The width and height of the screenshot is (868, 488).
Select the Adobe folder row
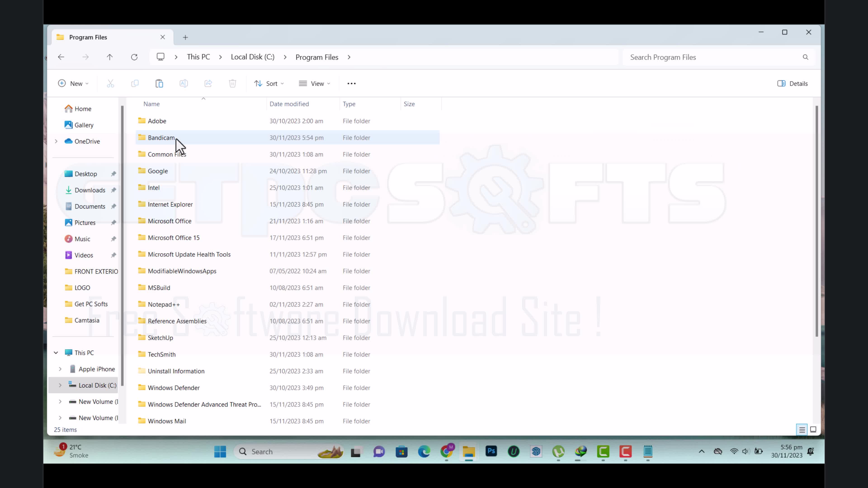[x=288, y=121]
